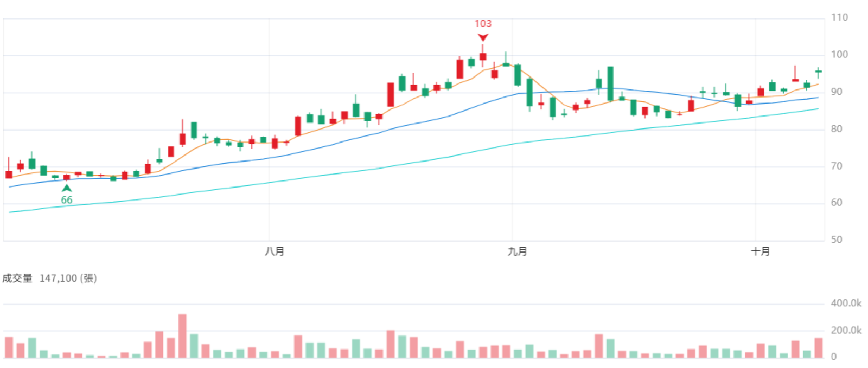Click the rightmost red volume bar
The height and width of the screenshot is (368, 868).
819,348
